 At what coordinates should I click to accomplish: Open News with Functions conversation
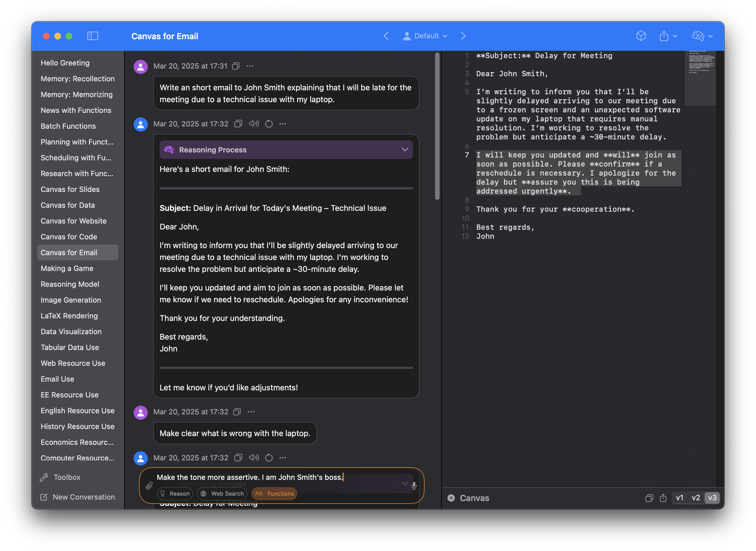(x=78, y=110)
